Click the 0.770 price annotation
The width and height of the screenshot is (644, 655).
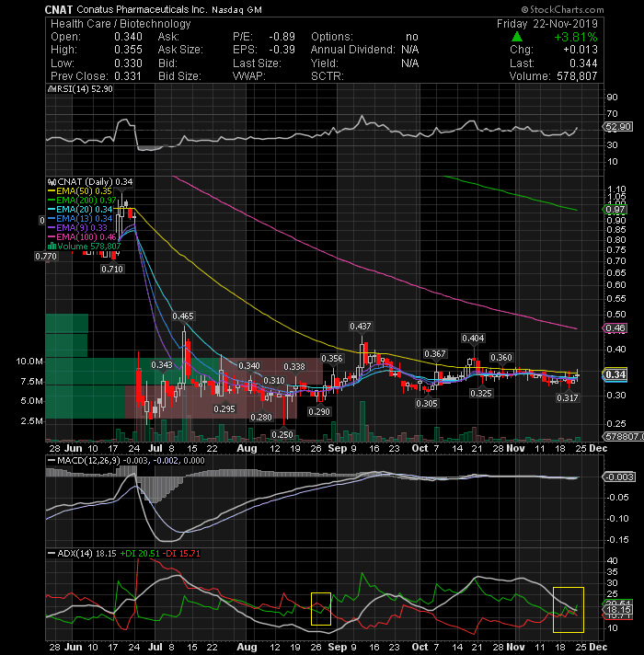[x=46, y=257]
